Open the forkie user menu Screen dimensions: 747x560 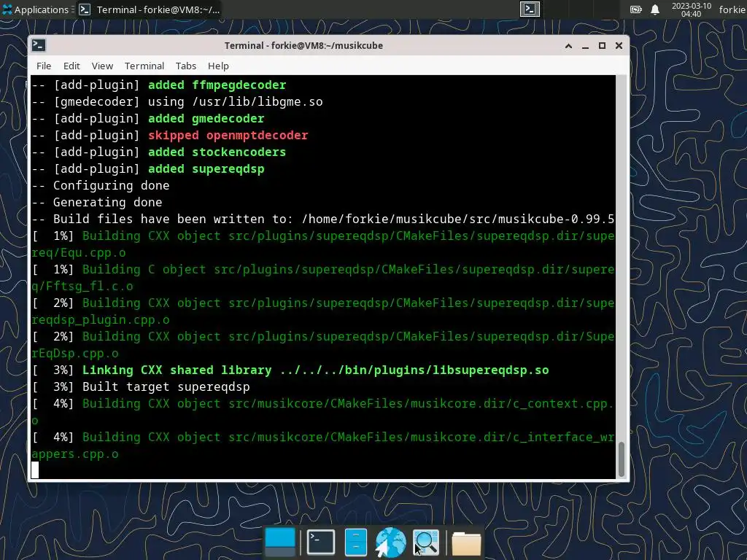pos(732,9)
